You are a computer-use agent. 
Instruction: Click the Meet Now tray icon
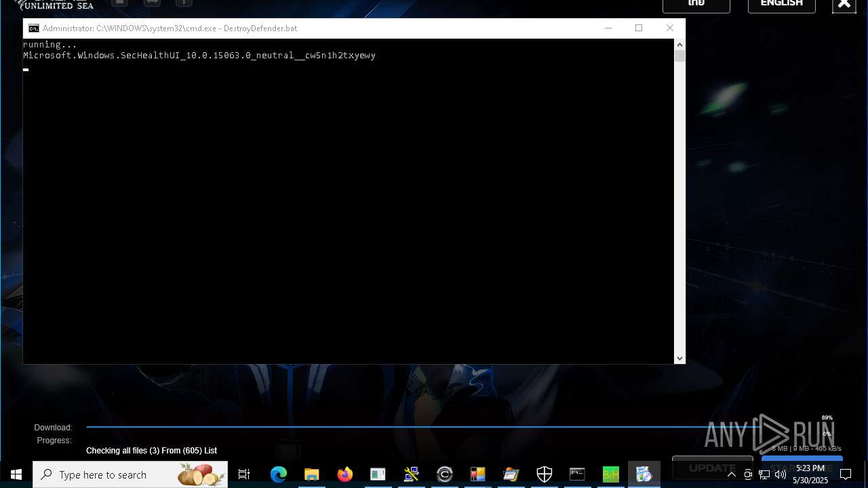click(748, 474)
